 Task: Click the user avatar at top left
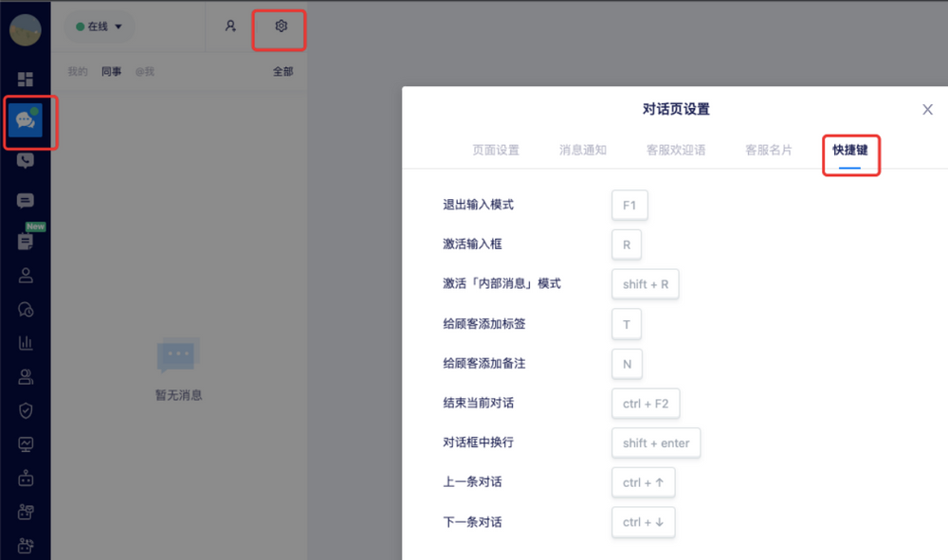coord(26,29)
